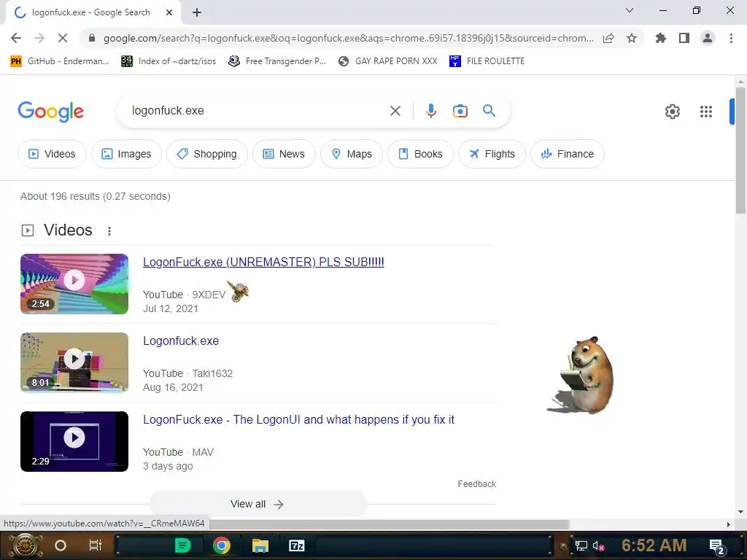Click the 6:52 AM clock
This screenshot has width=747, height=560.
coord(654,545)
